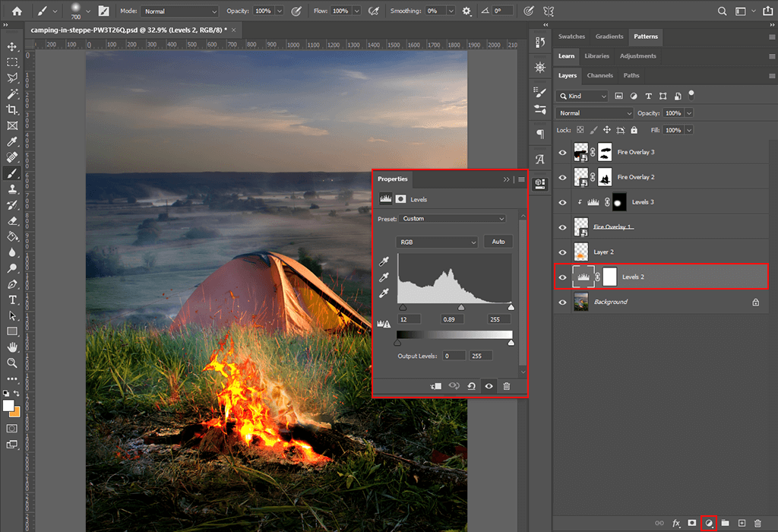The width and height of the screenshot is (778, 532).
Task: Open the Preset dropdown in Properties
Action: pyautogui.click(x=453, y=219)
